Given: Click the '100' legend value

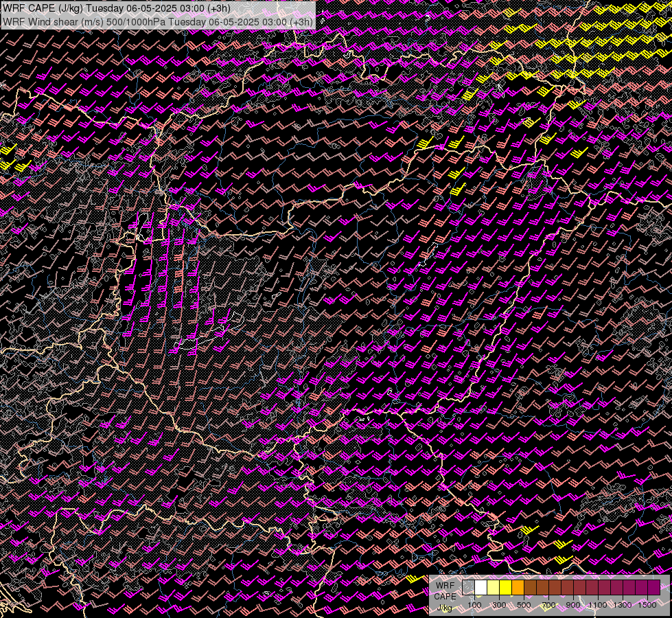Looking at the screenshot, I should click(x=474, y=605).
